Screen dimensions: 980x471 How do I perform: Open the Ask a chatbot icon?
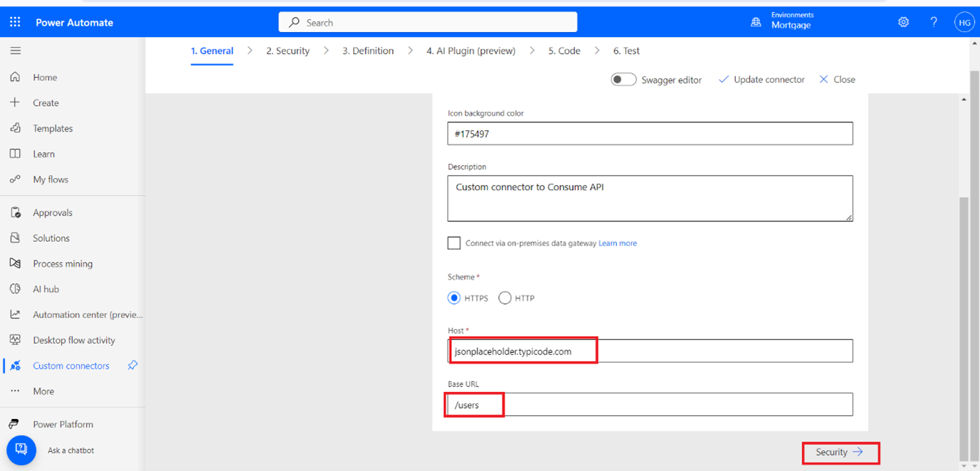point(21,450)
